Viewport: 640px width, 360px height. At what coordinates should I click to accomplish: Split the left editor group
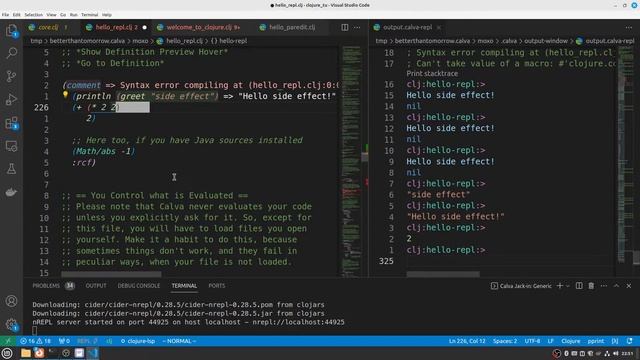[x=345, y=27]
